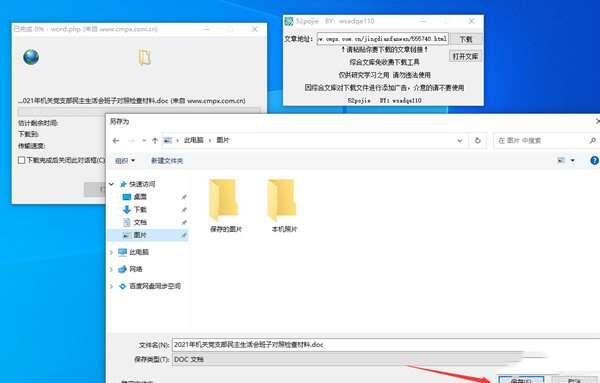Viewport: 600px width, 383px height.
Task: Click computer icon in address bar
Action: click(x=168, y=140)
